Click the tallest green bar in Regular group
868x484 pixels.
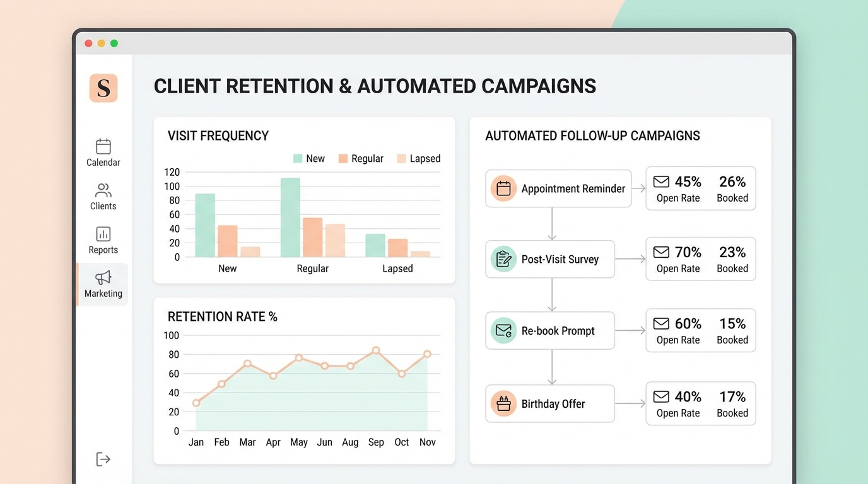(290, 217)
